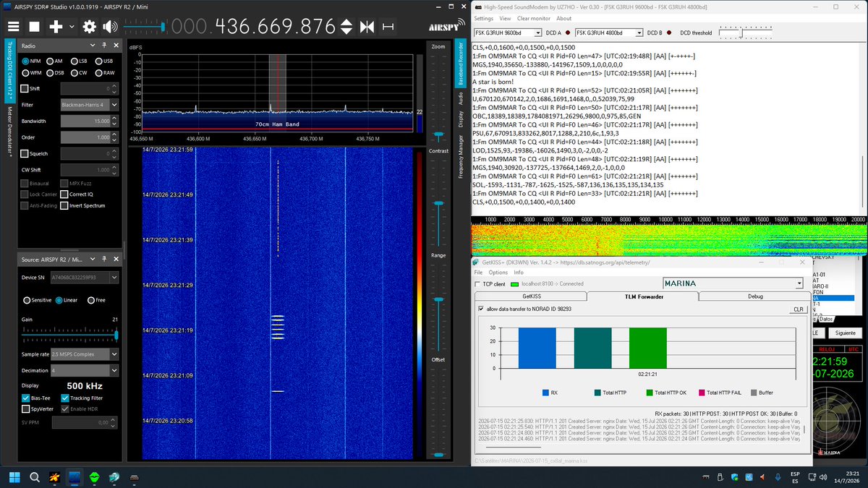Click the step-size bar icon beside the frequency
The height and width of the screenshot is (488, 868).
coord(389,27)
